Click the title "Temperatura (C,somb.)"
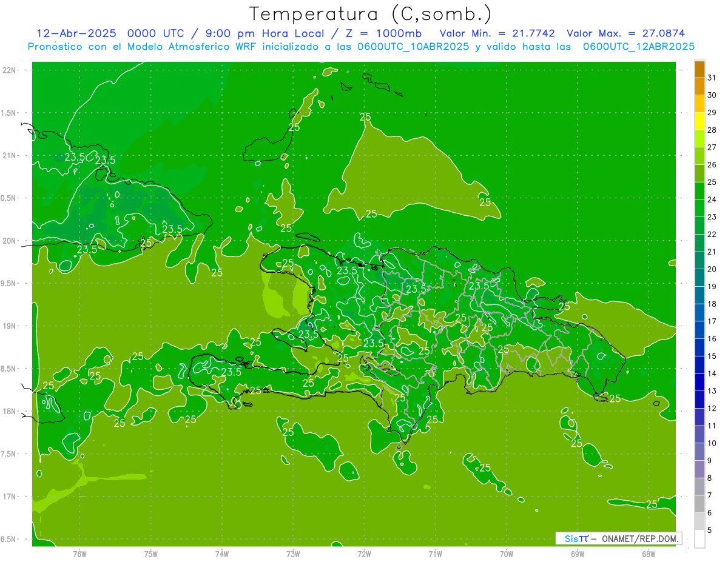Viewport: 728px width, 562px height. [371, 15]
